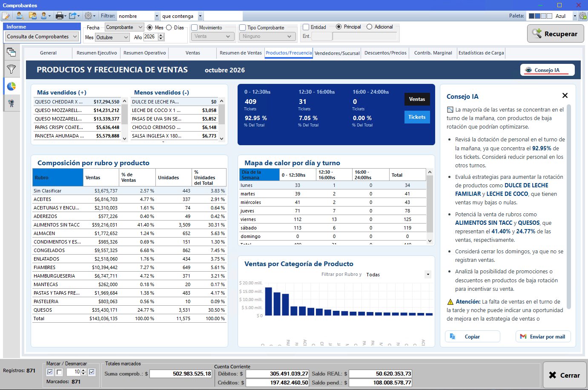The height and width of the screenshot is (390, 588).
Task: Select the stacked windows sidebar icon
Action: pyautogui.click(x=11, y=52)
